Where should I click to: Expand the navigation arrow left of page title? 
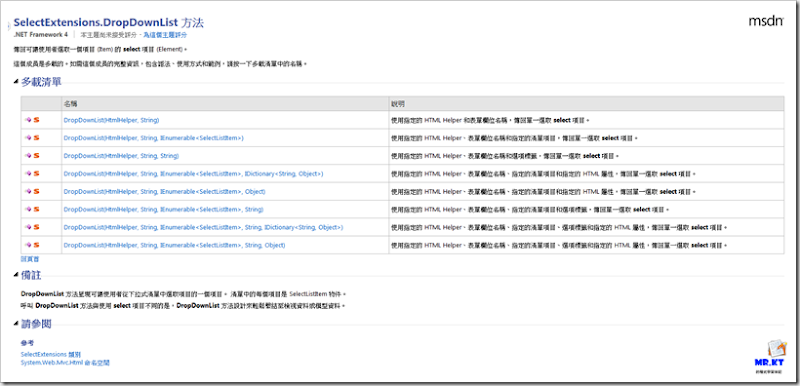[x=9, y=25]
